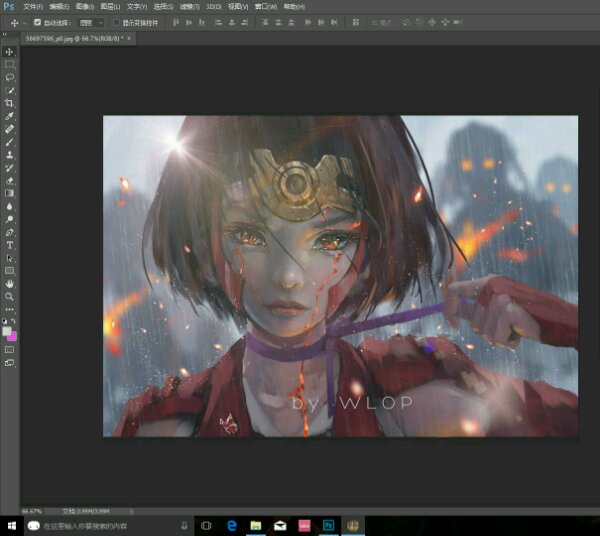Image resolution: width=600 pixels, height=536 pixels.
Task: Toggle Quick Mask mode icon
Action: (9, 349)
